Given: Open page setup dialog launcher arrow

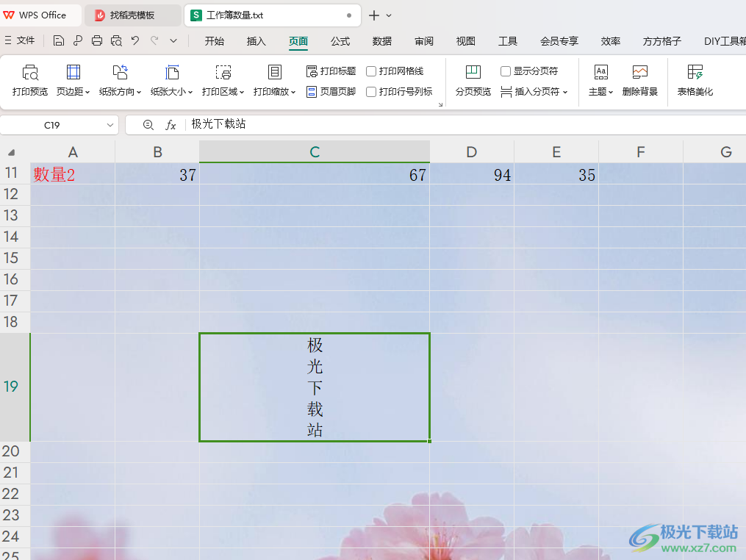Looking at the screenshot, I should 440,104.
